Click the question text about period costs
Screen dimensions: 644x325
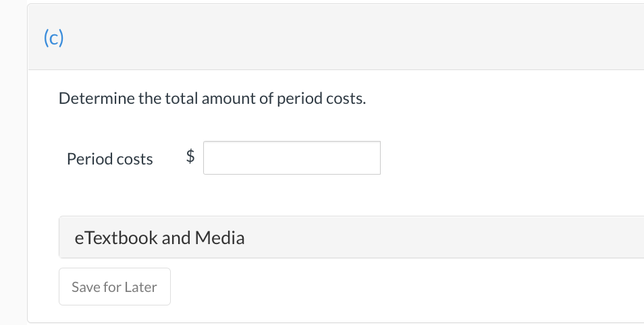pyautogui.click(x=212, y=99)
